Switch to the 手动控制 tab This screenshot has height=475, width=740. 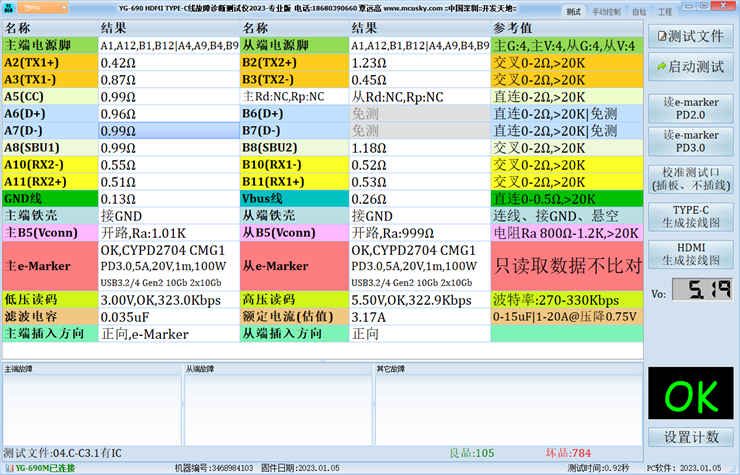coord(606,12)
